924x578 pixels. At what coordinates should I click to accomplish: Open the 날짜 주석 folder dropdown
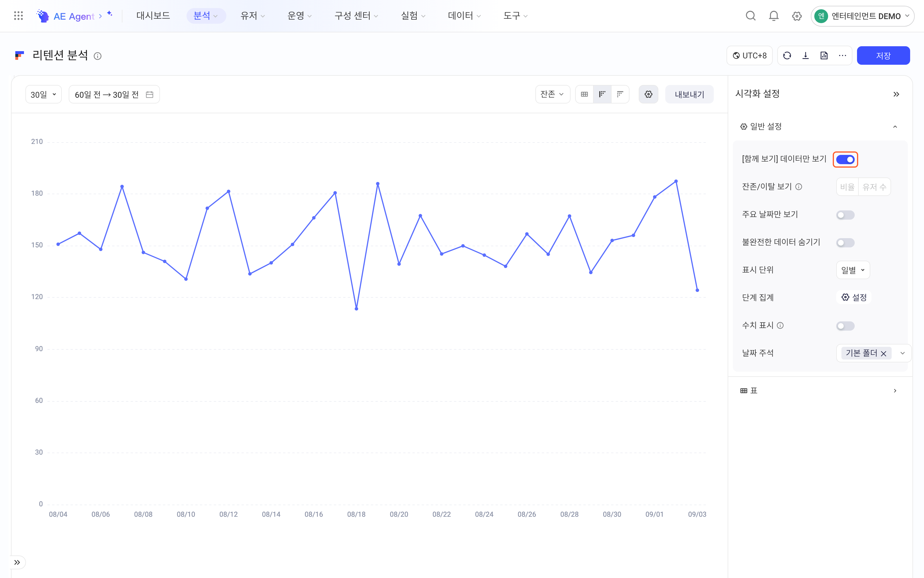pyautogui.click(x=873, y=353)
